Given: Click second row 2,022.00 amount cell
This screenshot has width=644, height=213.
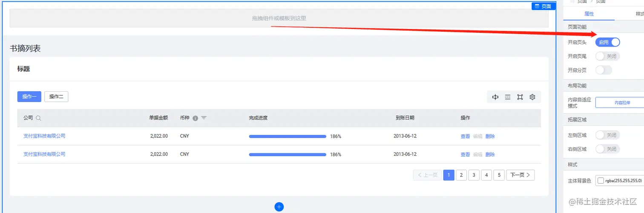Looking at the screenshot, I should click(x=159, y=154).
